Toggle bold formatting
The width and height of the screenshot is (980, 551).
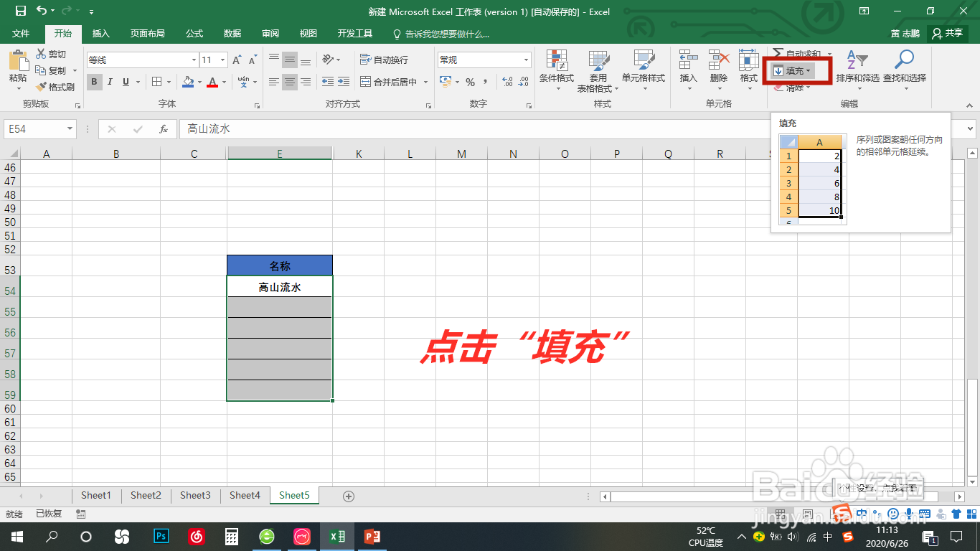click(x=94, y=82)
